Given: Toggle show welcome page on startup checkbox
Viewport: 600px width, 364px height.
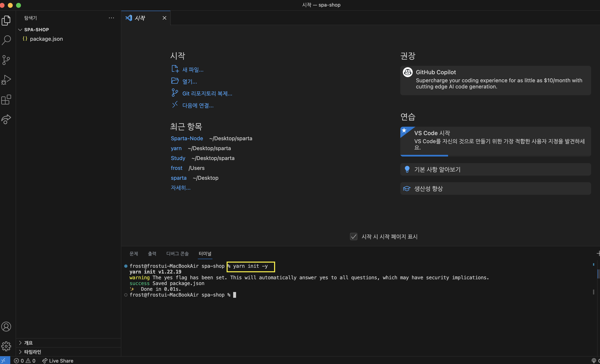Looking at the screenshot, I should tap(354, 236).
